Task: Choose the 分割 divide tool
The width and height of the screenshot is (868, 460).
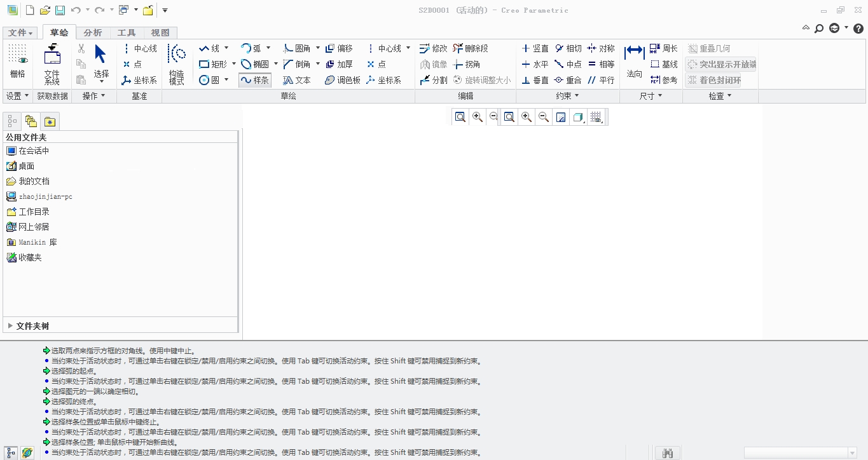Action: [434, 80]
